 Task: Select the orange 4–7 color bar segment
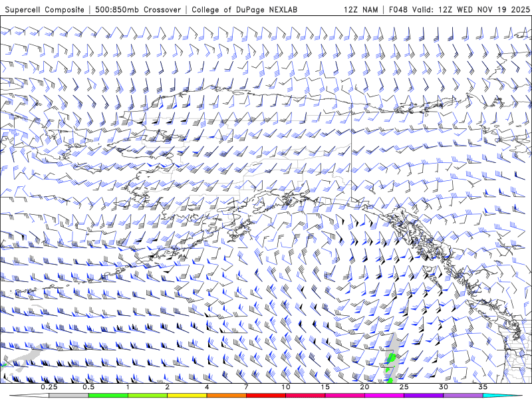pyautogui.click(x=226, y=396)
